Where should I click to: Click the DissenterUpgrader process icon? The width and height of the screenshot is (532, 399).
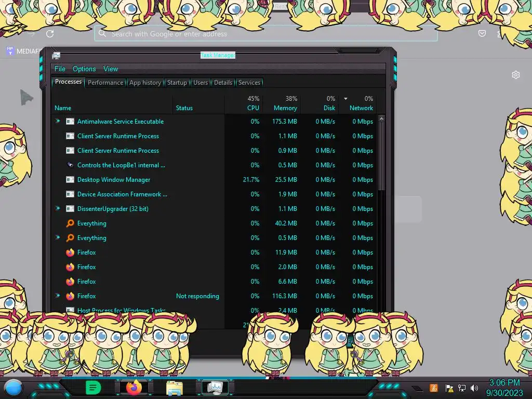point(70,209)
